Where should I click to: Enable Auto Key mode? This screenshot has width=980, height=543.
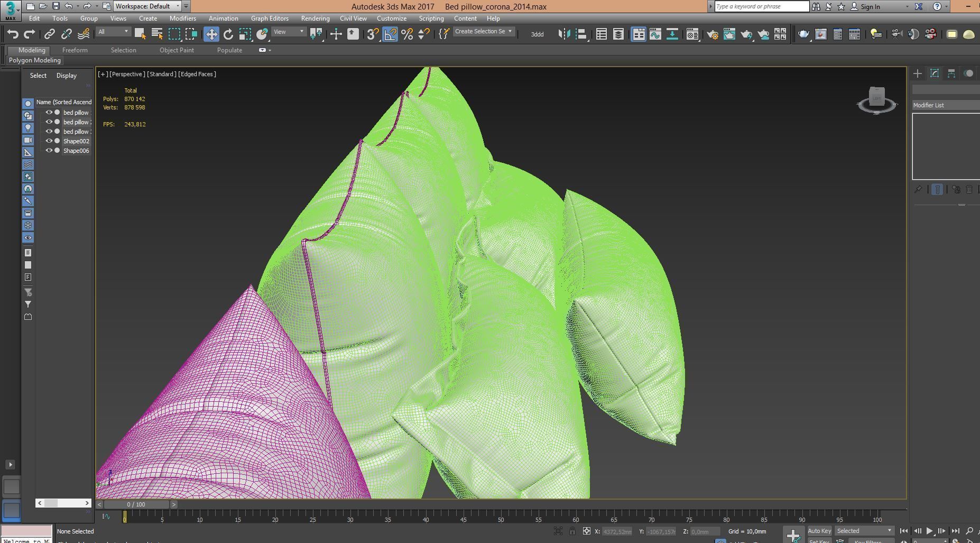[819, 531]
